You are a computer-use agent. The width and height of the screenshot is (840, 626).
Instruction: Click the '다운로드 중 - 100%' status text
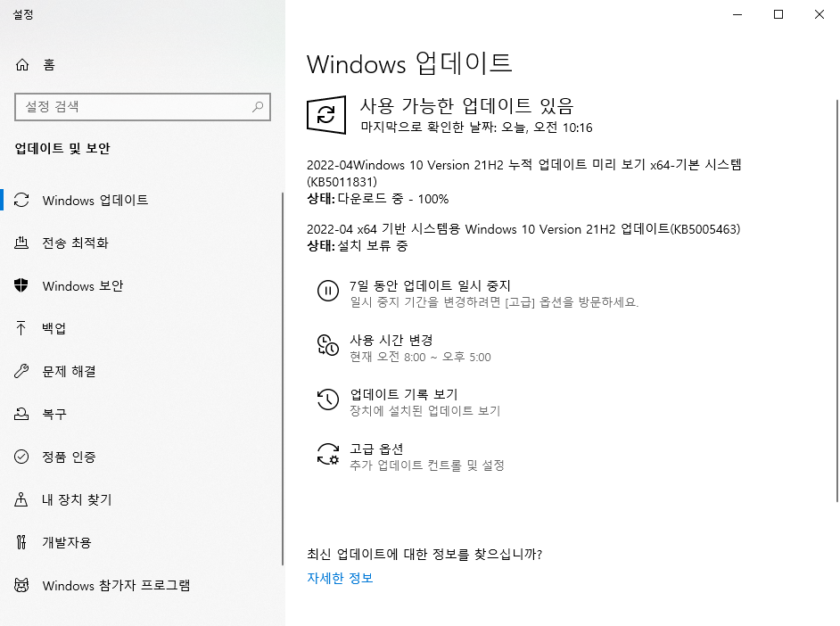pos(393,199)
